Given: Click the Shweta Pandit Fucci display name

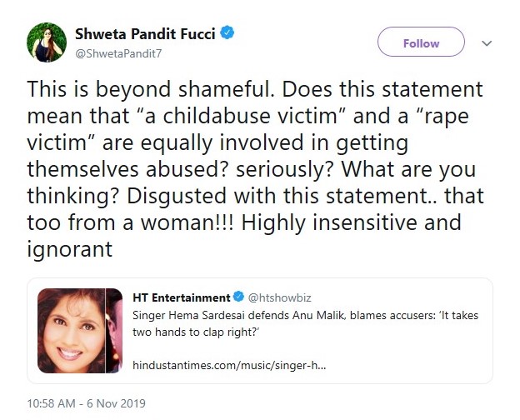Looking at the screenshot, I should click(145, 34).
